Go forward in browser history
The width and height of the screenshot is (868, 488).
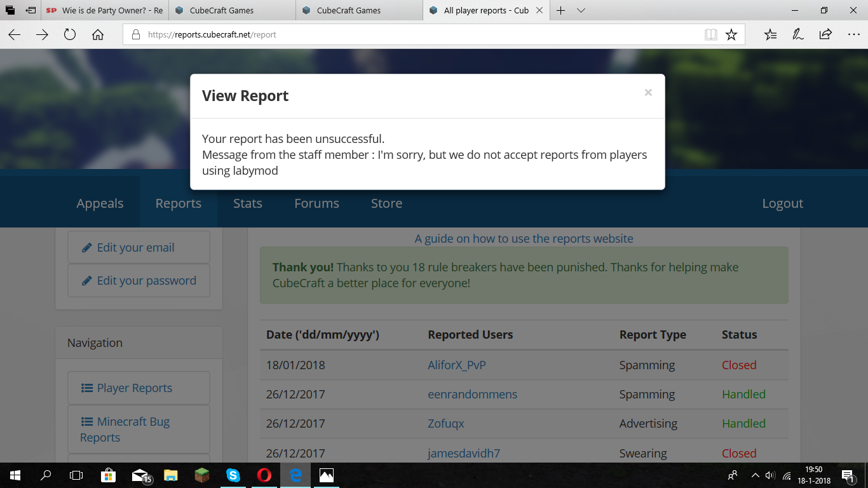[42, 35]
